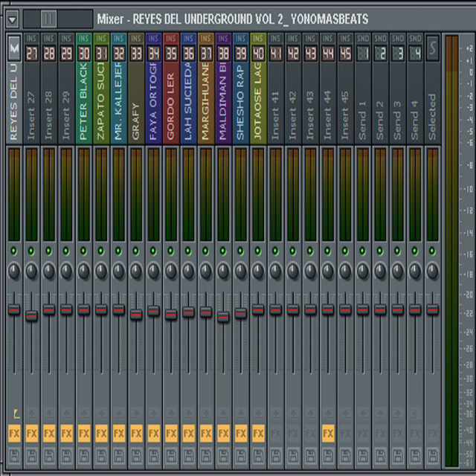Arm disk recording on PETER BLACK track
The image size is (476, 476).
coord(84,454)
